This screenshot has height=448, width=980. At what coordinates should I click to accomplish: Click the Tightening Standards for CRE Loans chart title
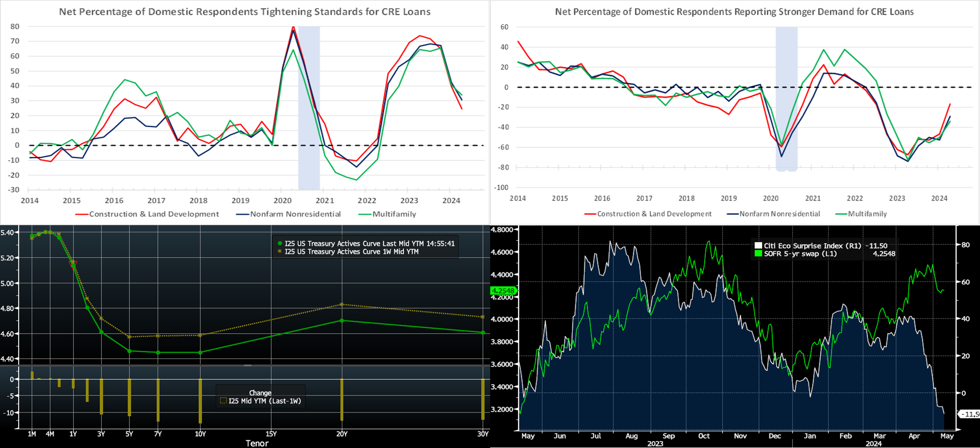click(245, 11)
